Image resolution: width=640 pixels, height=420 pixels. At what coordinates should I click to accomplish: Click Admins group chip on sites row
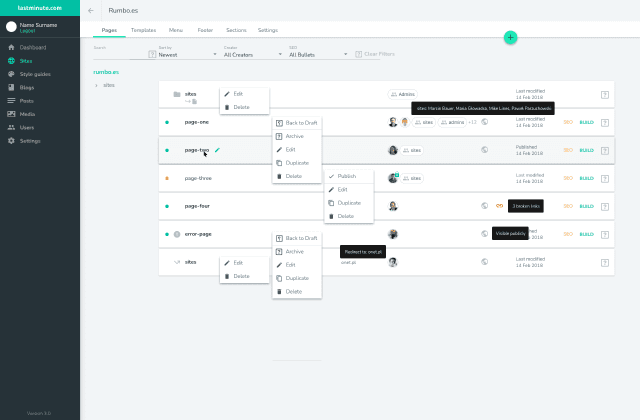pyautogui.click(x=402, y=94)
